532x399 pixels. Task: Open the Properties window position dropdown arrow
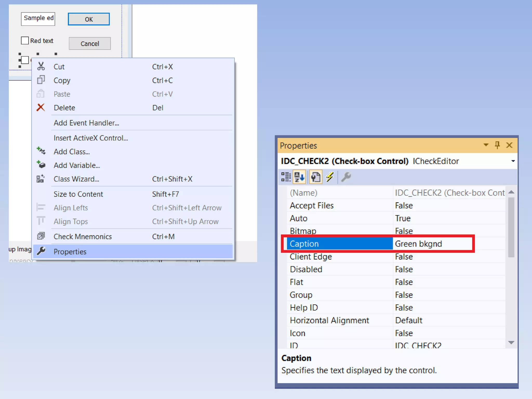(486, 145)
